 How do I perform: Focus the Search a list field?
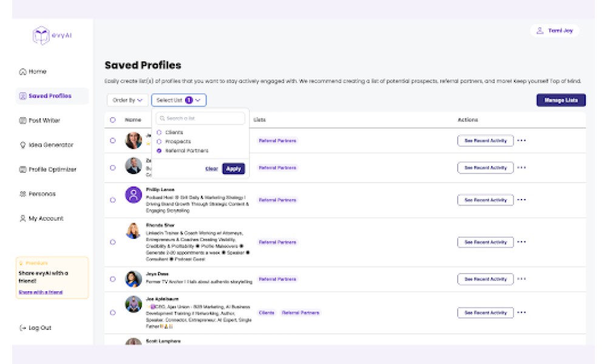200,118
